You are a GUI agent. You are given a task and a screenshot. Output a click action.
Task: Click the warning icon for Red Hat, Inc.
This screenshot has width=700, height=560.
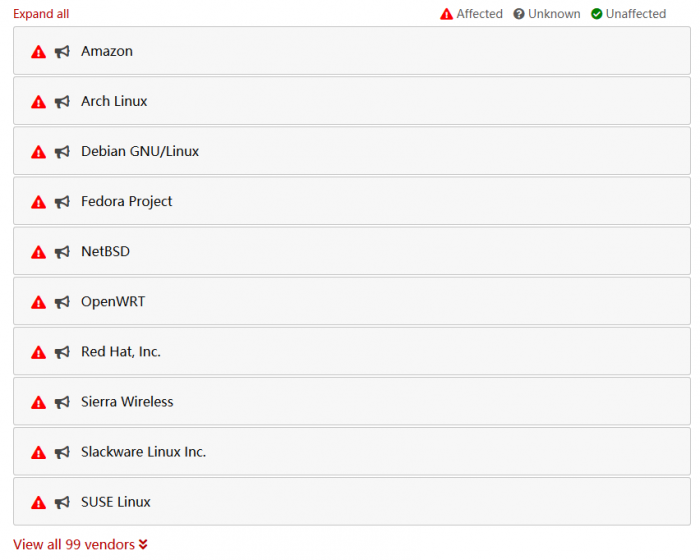pyautogui.click(x=38, y=352)
